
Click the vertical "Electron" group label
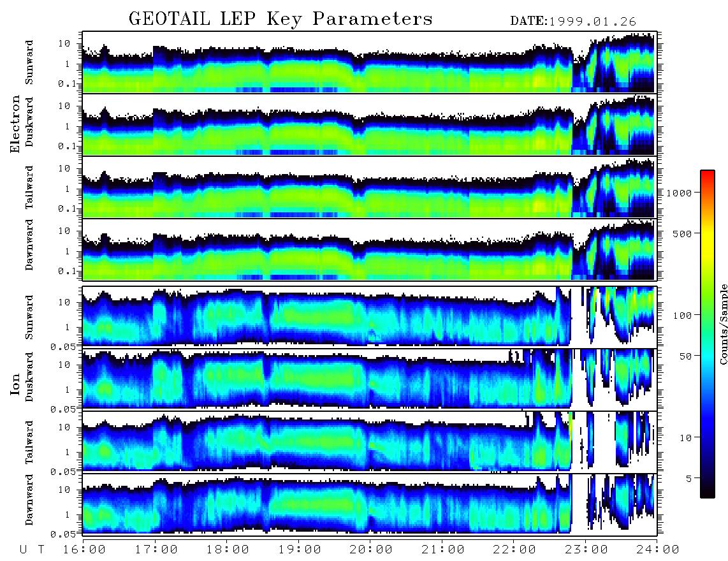15,124
